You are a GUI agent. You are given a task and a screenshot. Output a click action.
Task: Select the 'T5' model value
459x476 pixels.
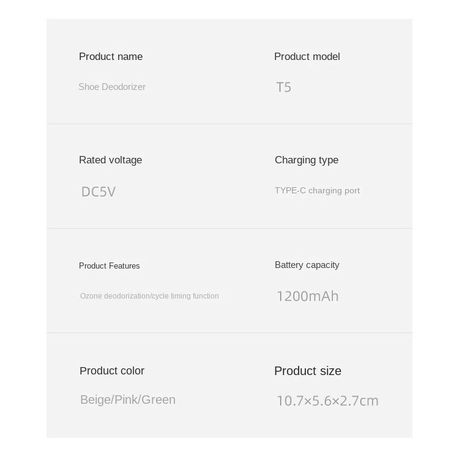(283, 87)
